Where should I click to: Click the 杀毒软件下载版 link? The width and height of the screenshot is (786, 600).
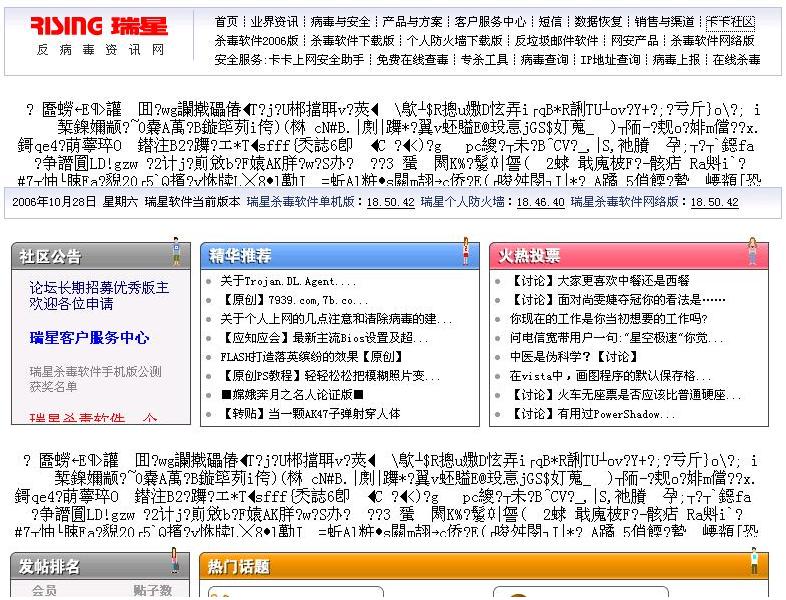click(352, 41)
